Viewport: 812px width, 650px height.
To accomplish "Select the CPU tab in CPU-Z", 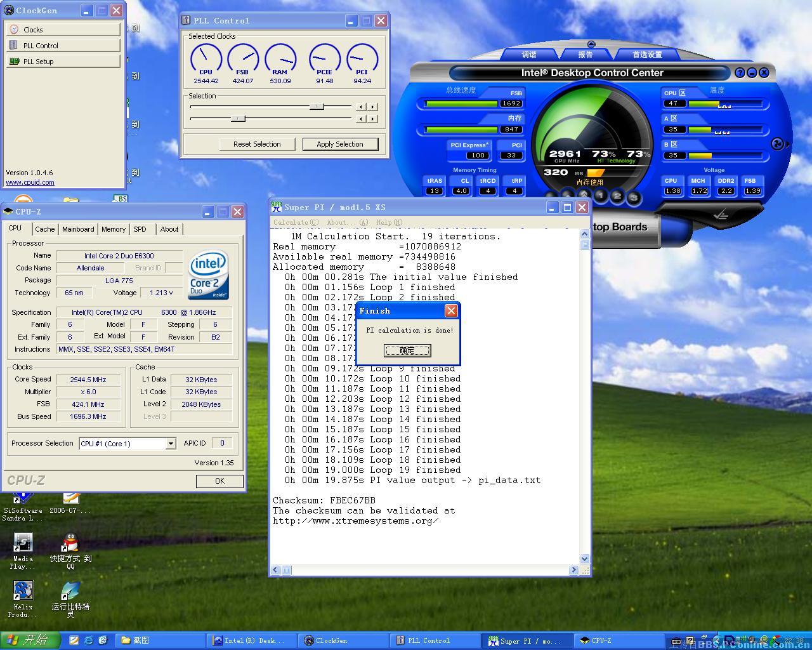I will pyautogui.click(x=15, y=229).
